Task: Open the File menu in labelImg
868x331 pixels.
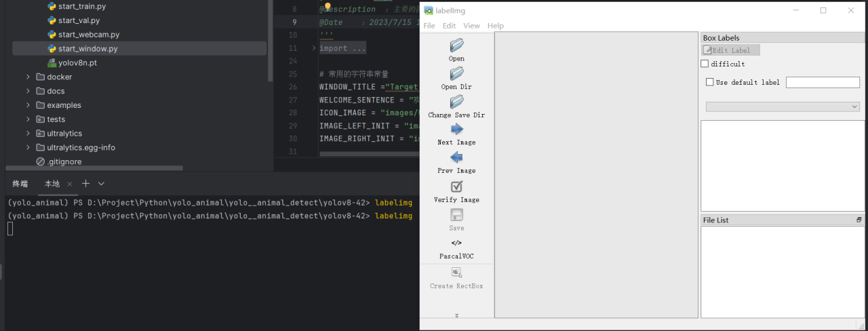Action: pos(429,26)
